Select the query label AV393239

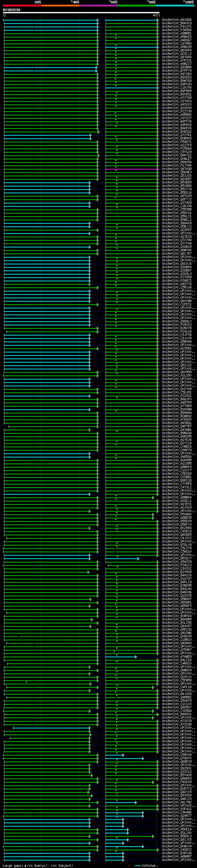pos(11,10)
